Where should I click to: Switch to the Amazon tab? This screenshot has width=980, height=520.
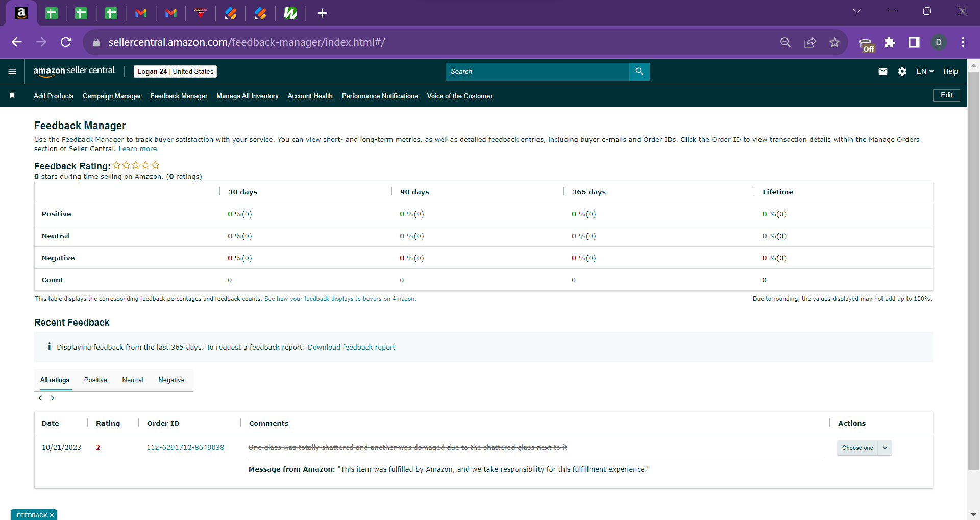click(21, 13)
